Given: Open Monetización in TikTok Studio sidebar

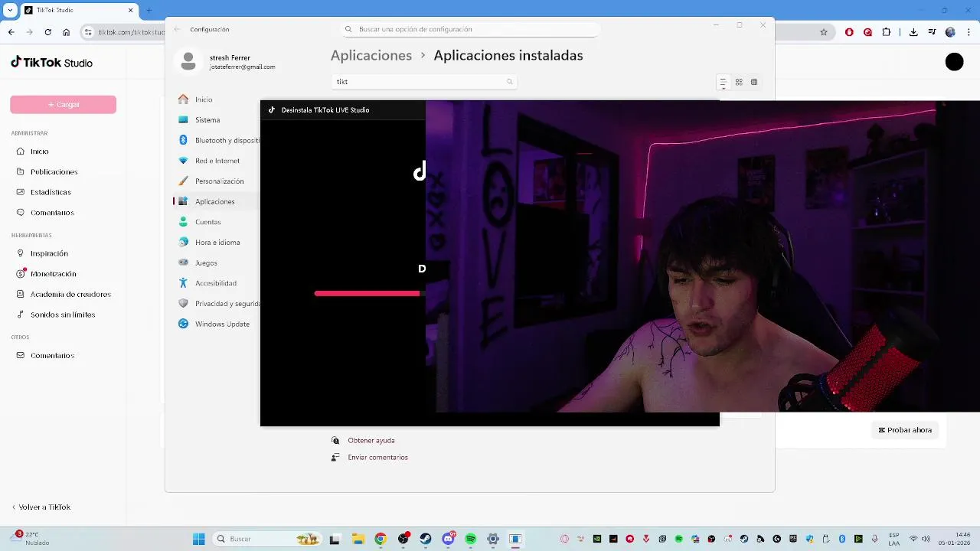Looking at the screenshot, I should [53, 273].
